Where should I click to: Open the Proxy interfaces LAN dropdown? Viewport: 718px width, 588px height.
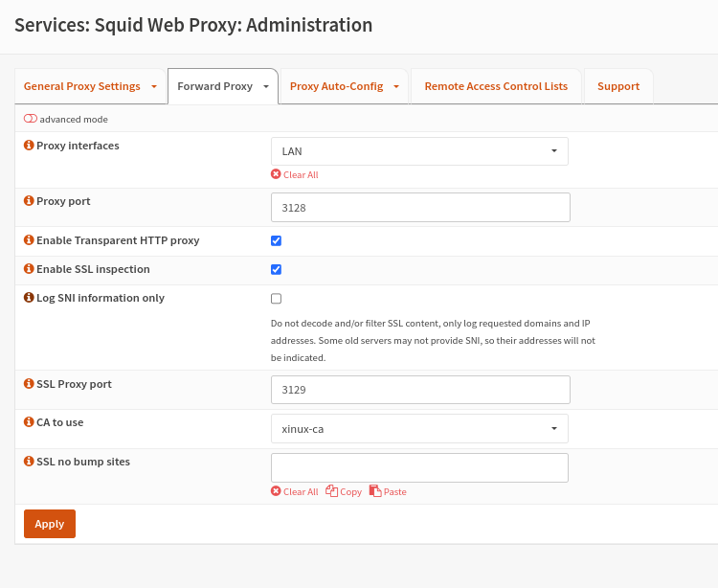419,151
